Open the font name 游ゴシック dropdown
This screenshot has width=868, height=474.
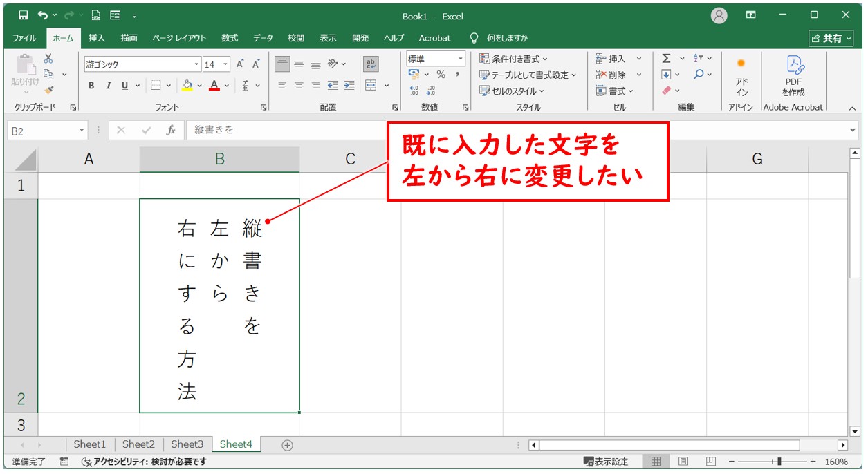pos(196,64)
